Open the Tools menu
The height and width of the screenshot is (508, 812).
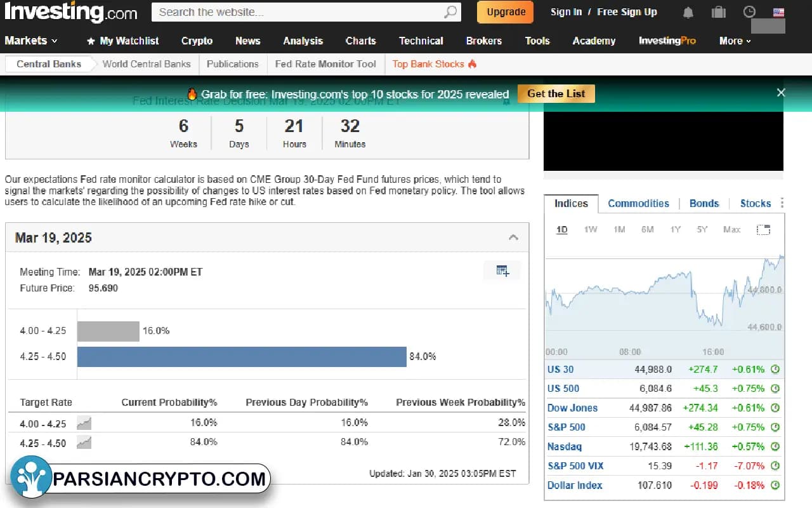pyautogui.click(x=537, y=41)
